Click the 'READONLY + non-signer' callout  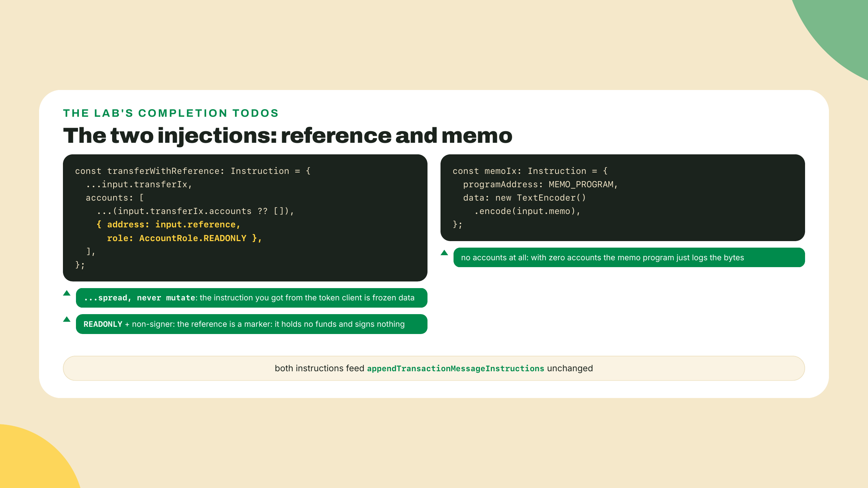pos(252,324)
